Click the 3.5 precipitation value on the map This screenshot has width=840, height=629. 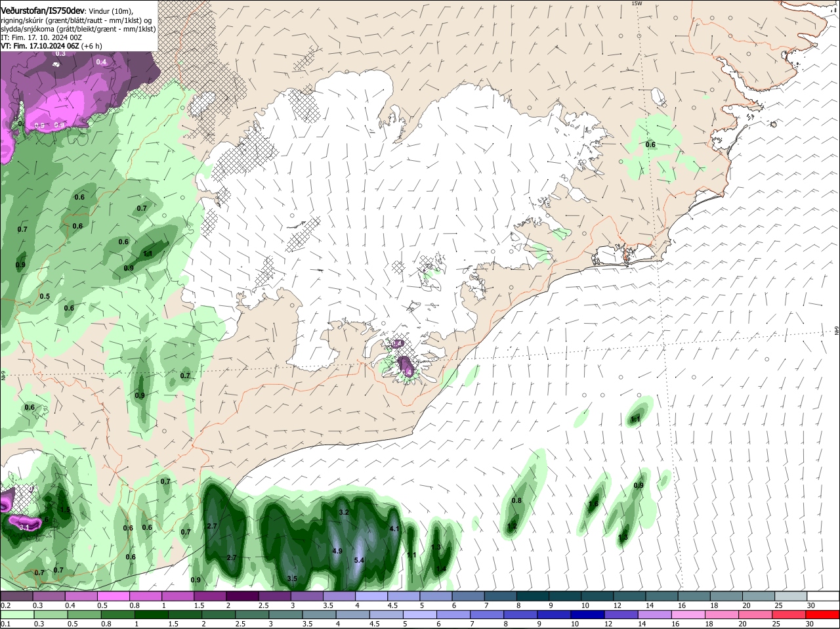pyautogui.click(x=293, y=578)
